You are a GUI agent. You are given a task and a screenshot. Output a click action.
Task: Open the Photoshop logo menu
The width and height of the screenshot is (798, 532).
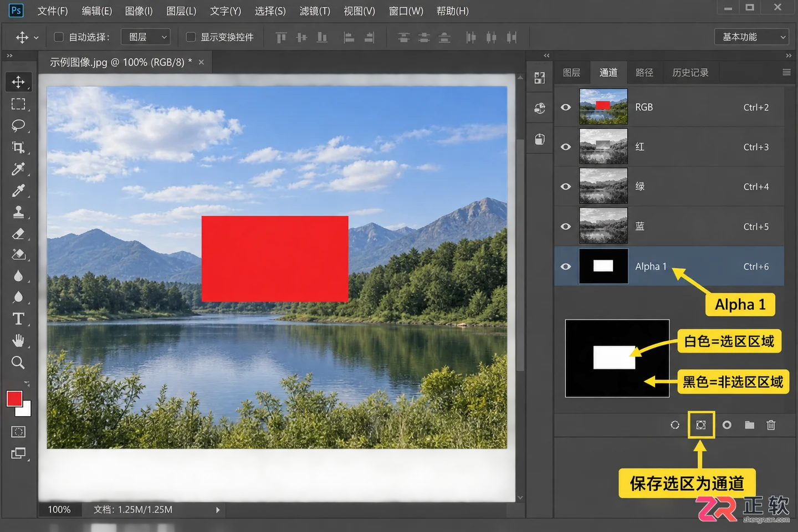(x=16, y=11)
